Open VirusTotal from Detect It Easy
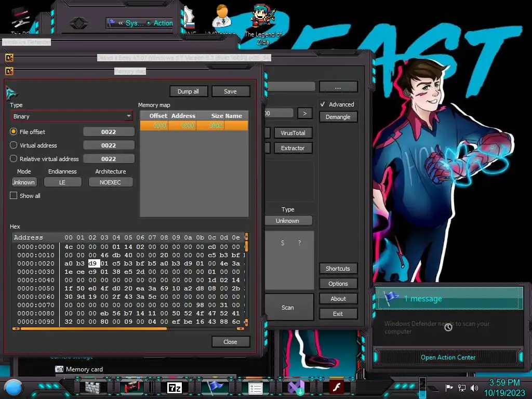Screen dimensions: 532x399 click(293, 133)
